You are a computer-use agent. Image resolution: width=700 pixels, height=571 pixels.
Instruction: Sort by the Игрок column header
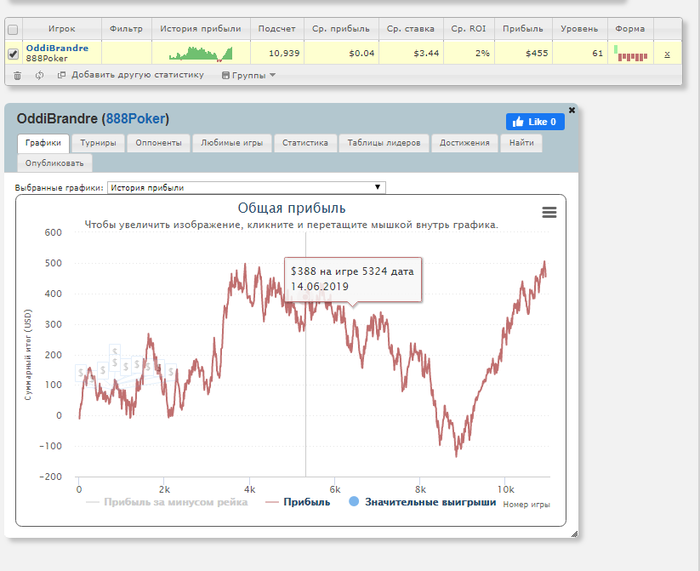(x=62, y=29)
